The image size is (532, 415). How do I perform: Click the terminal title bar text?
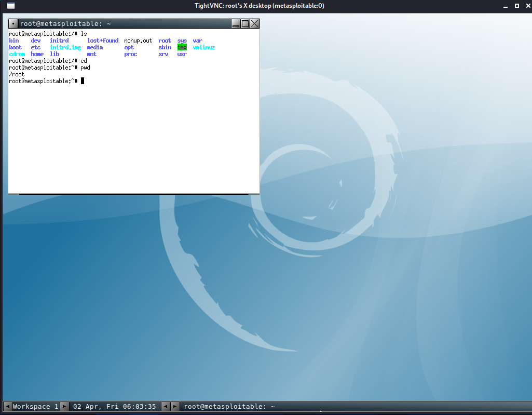(x=65, y=24)
